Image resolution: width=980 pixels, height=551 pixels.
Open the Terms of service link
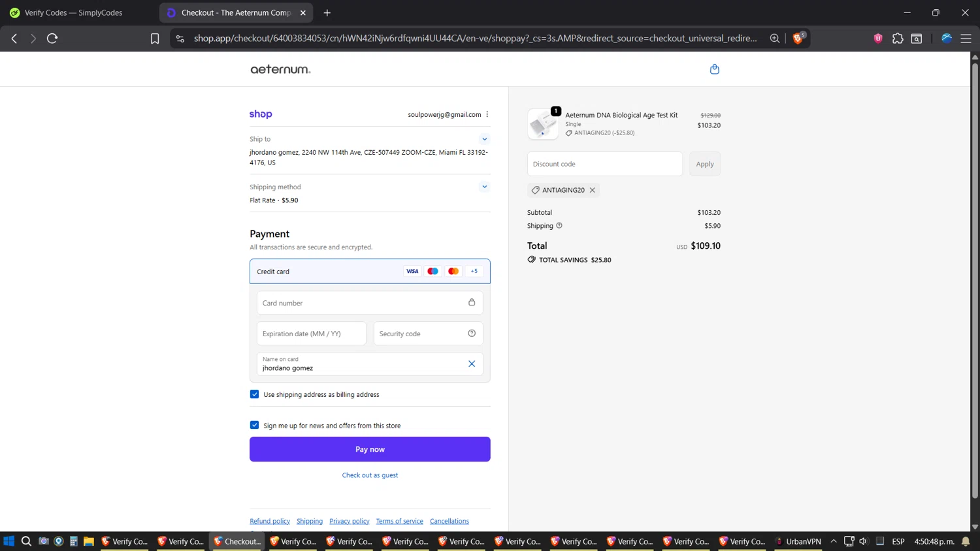click(x=400, y=521)
